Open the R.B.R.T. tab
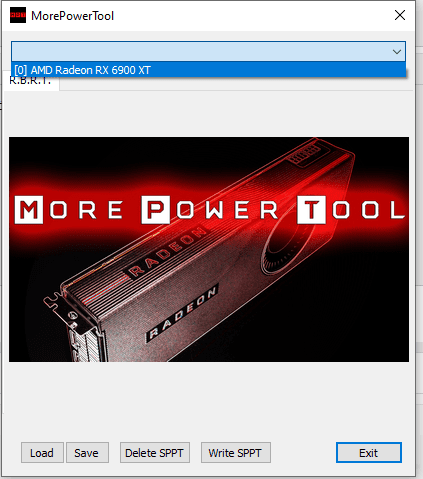 coord(30,81)
